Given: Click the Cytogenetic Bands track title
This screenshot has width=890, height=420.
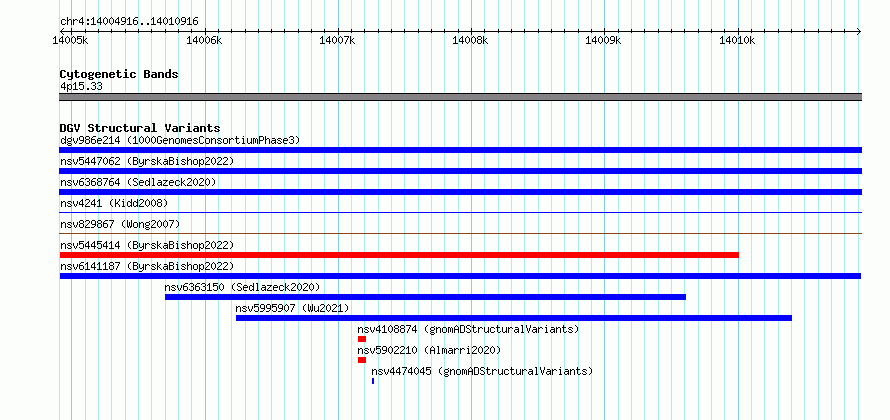Looking at the screenshot, I should [x=119, y=74].
